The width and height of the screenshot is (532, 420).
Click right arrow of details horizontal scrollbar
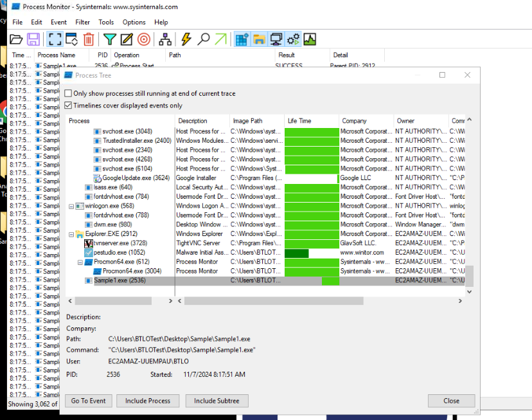point(460,301)
